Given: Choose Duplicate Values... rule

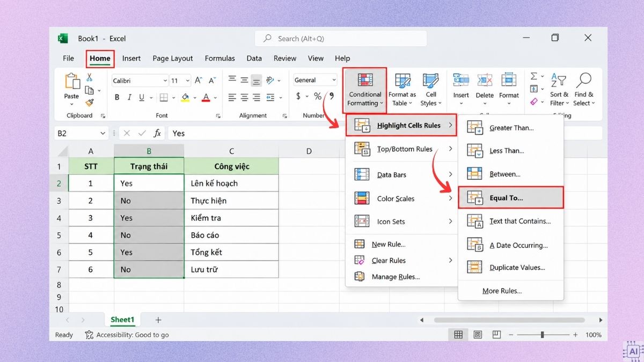Looking at the screenshot, I should tap(510, 267).
